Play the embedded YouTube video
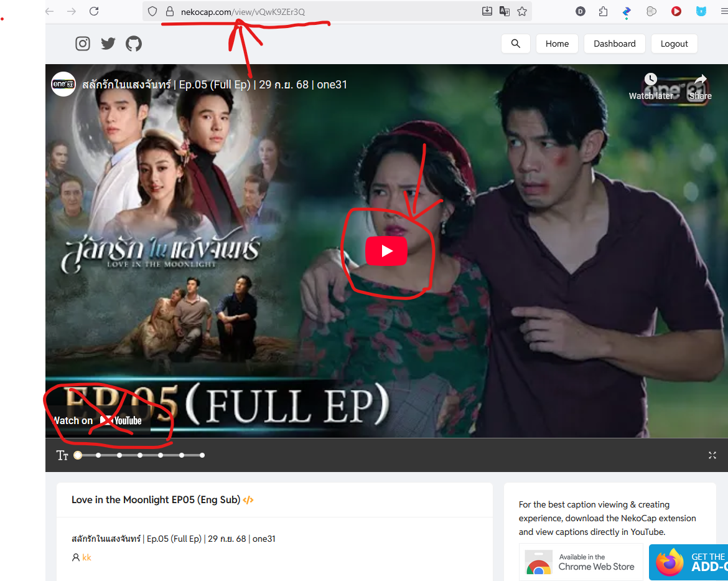Screen dimensions: 728x581 pyautogui.click(x=386, y=251)
